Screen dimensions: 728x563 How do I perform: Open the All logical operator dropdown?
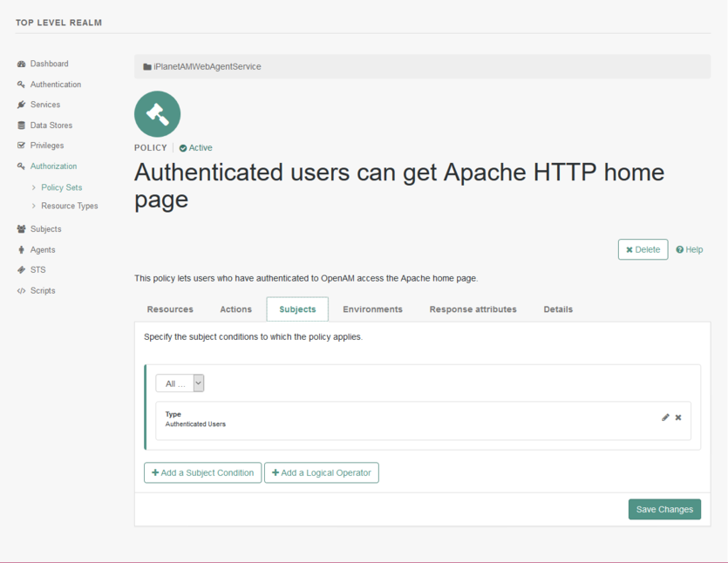click(x=180, y=383)
